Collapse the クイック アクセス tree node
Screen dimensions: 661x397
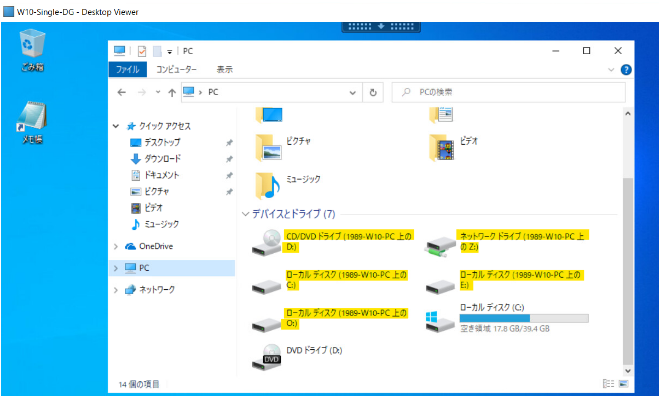(x=116, y=126)
